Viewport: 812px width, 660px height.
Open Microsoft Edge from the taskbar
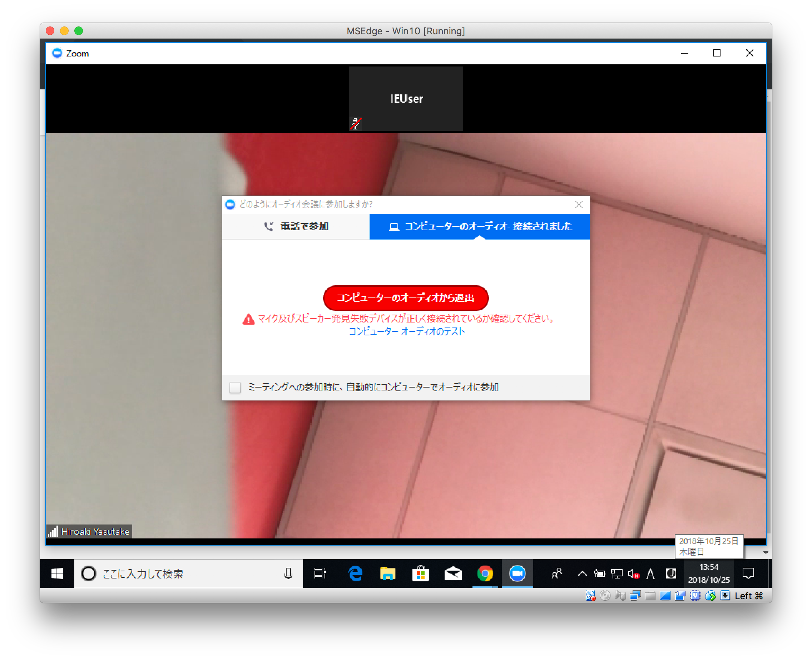pyautogui.click(x=355, y=573)
